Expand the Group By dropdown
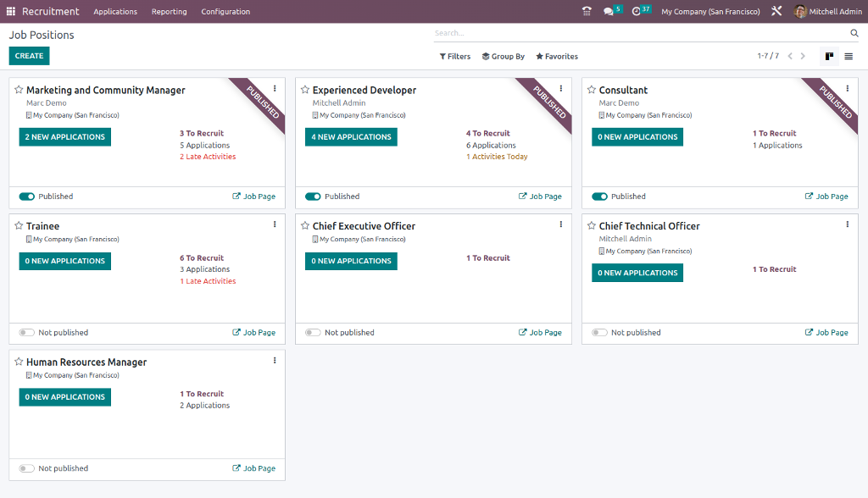This screenshot has height=498, width=868. coord(504,57)
